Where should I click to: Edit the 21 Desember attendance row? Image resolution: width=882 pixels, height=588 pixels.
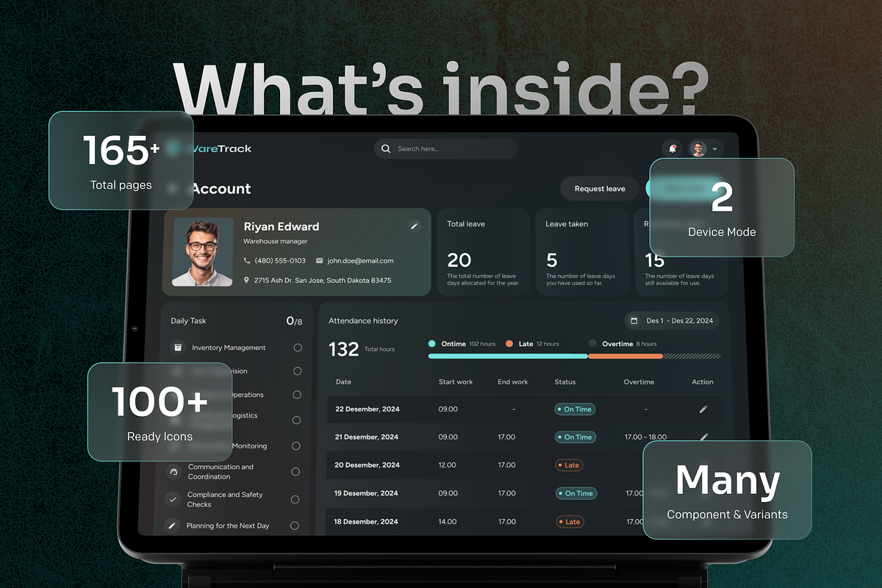pos(703,437)
